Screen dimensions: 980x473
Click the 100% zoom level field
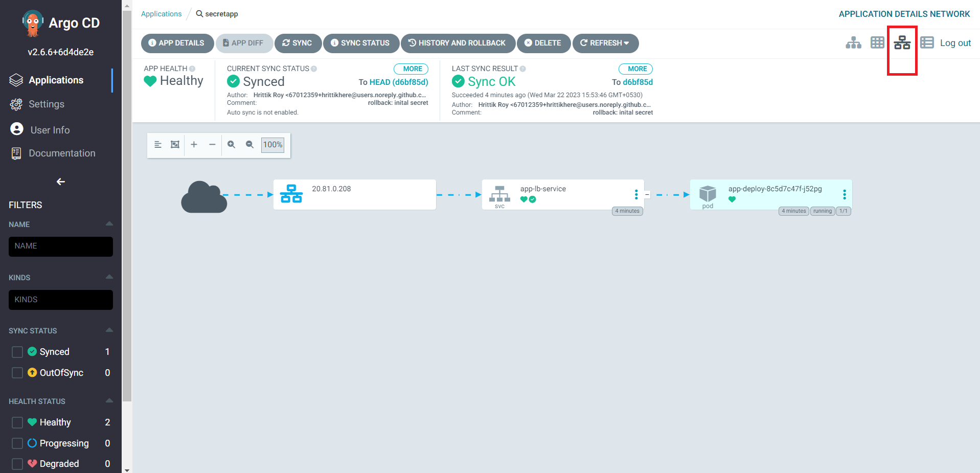tap(272, 145)
